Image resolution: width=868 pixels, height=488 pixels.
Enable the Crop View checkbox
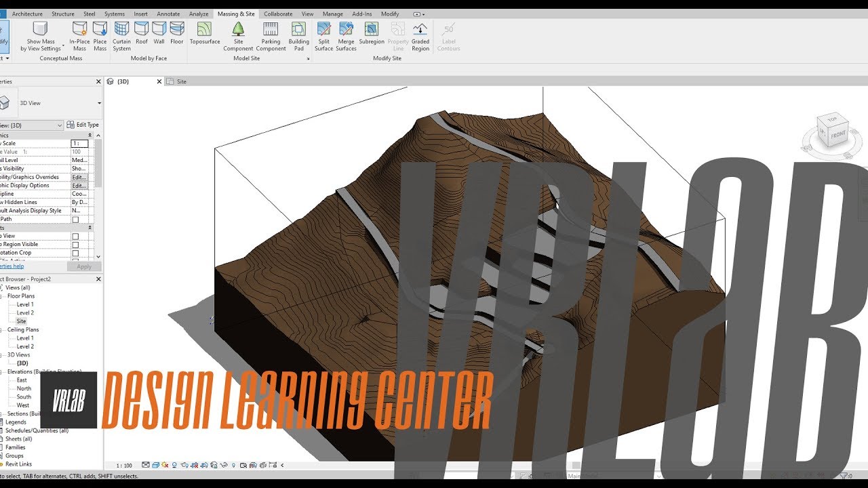75,236
